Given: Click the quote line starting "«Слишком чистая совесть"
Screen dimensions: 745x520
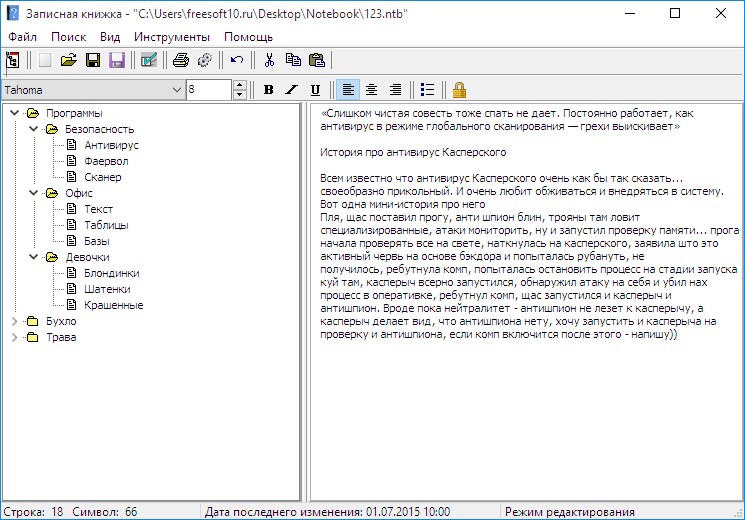Looking at the screenshot, I should pos(506,113).
